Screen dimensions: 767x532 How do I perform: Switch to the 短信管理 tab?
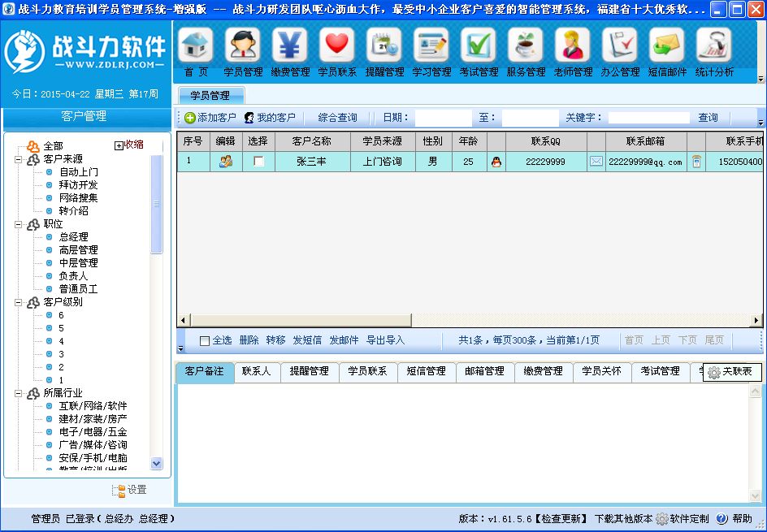coord(427,372)
